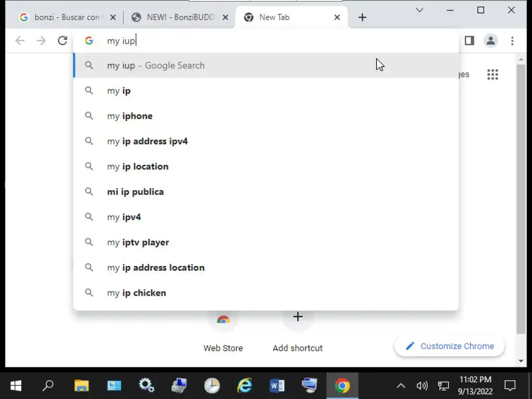Open the network tray icon

(x=443, y=386)
